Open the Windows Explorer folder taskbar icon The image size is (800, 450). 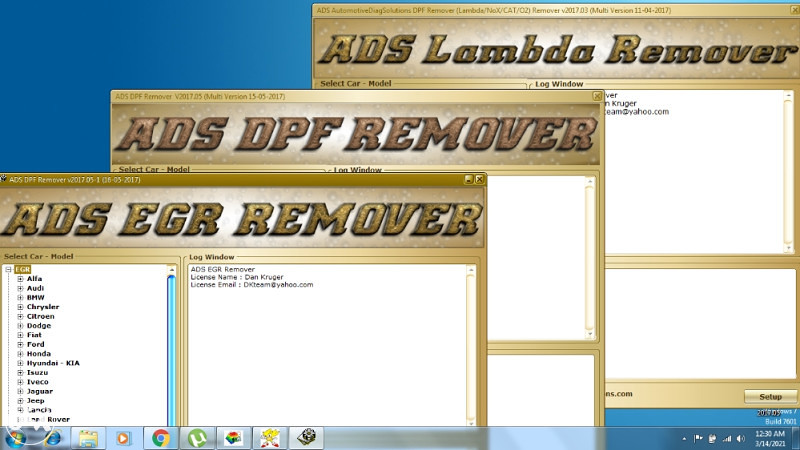(x=88, y=438)
